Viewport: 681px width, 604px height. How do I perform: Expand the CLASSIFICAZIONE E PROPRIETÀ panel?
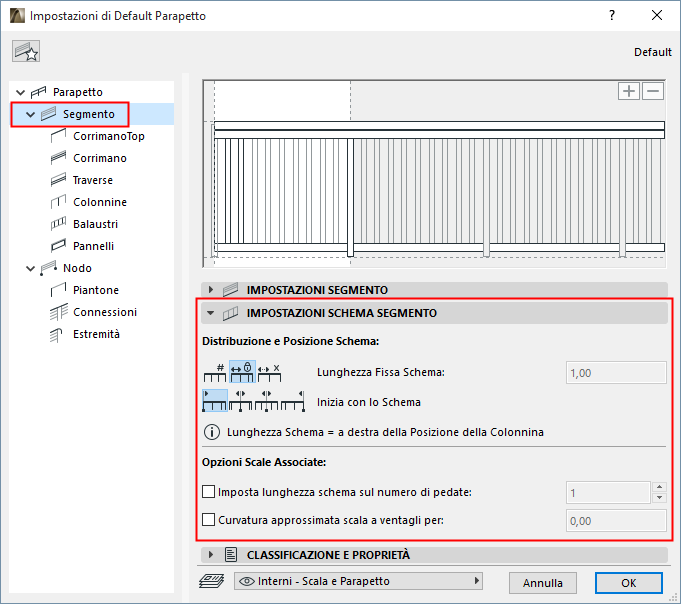pos(211,554)
